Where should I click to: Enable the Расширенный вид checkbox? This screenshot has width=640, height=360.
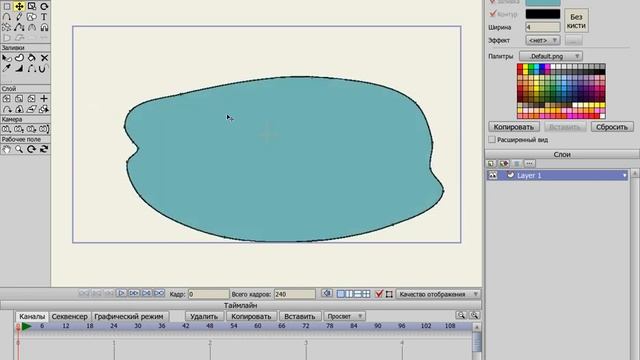(492, 140)
